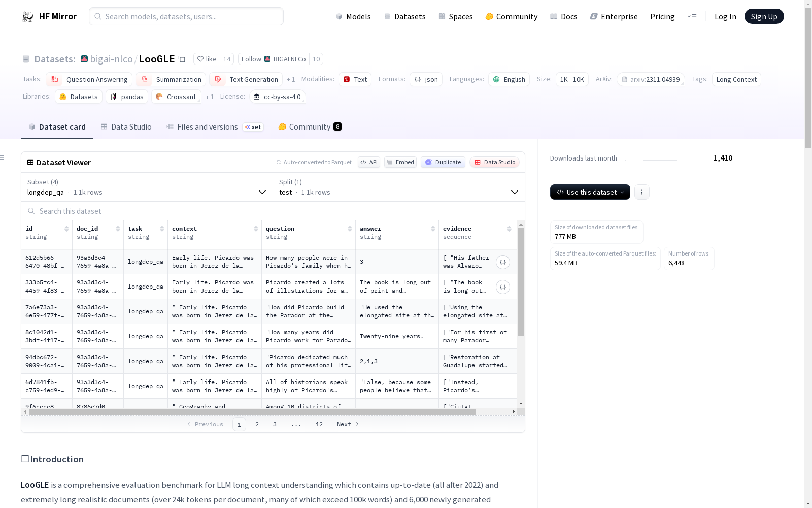Viewport: 812px width, 508px height.
Task: Click the Log In link
Action: (725, 16)
